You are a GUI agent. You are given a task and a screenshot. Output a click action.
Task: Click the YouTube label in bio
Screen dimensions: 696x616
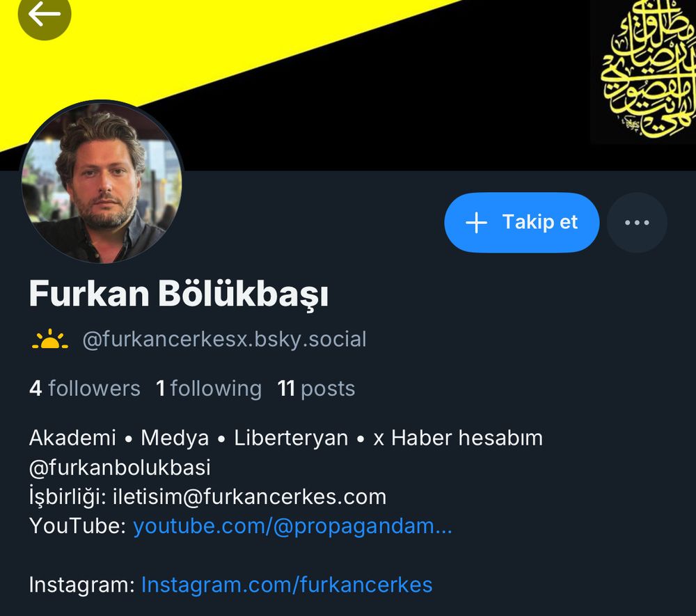point(78,526)
